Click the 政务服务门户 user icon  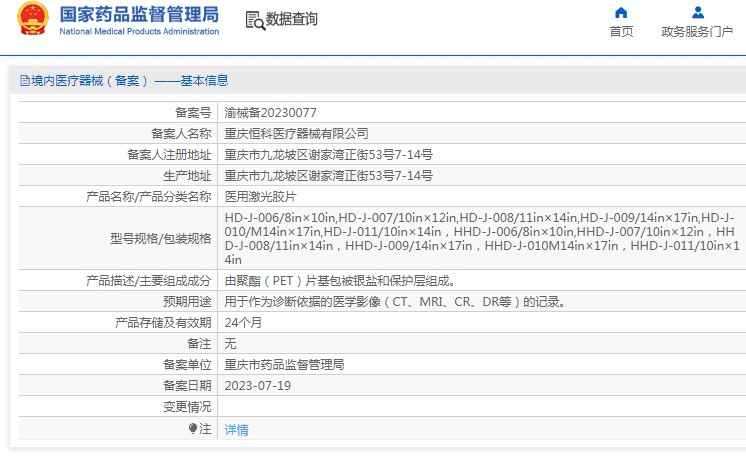[698, 12]
